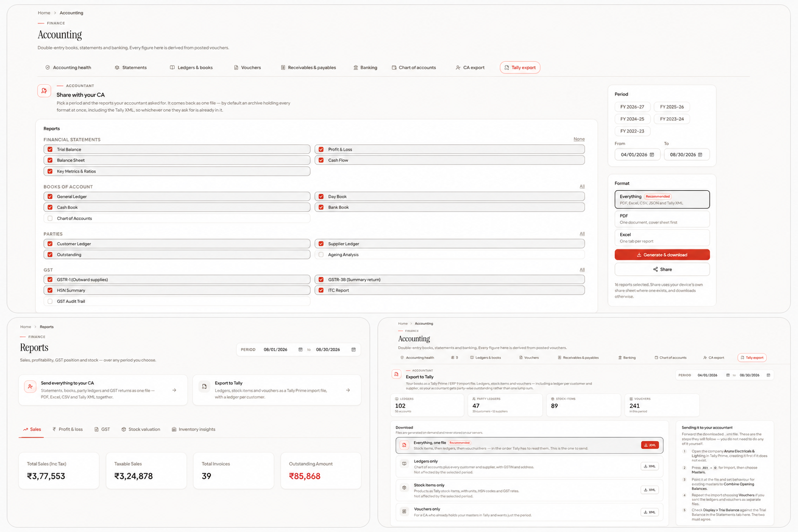
Task: Click the rupee icon for Profit & loss
Action: coord(54,429)
